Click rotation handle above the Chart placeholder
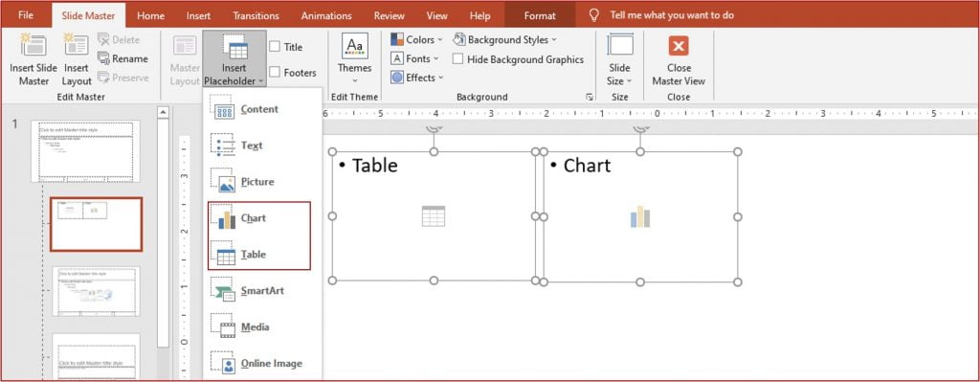Image resolution: width=980 pixels, height=382 pixels. 640,129
